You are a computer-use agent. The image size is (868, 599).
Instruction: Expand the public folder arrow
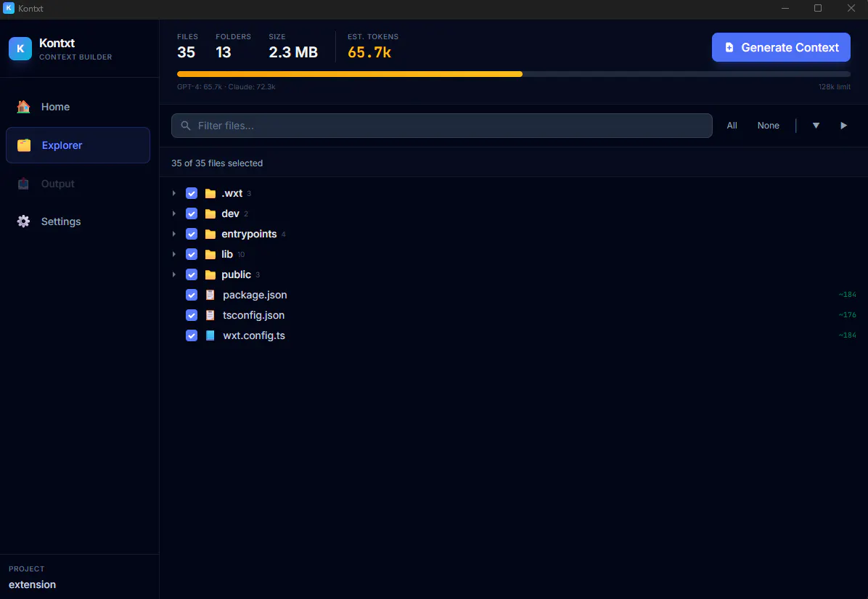click(x=174, y=274)
